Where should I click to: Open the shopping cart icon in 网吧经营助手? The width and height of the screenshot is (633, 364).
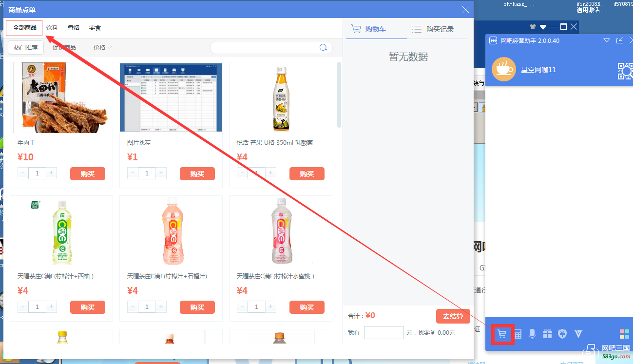click(x=502, y=334)
